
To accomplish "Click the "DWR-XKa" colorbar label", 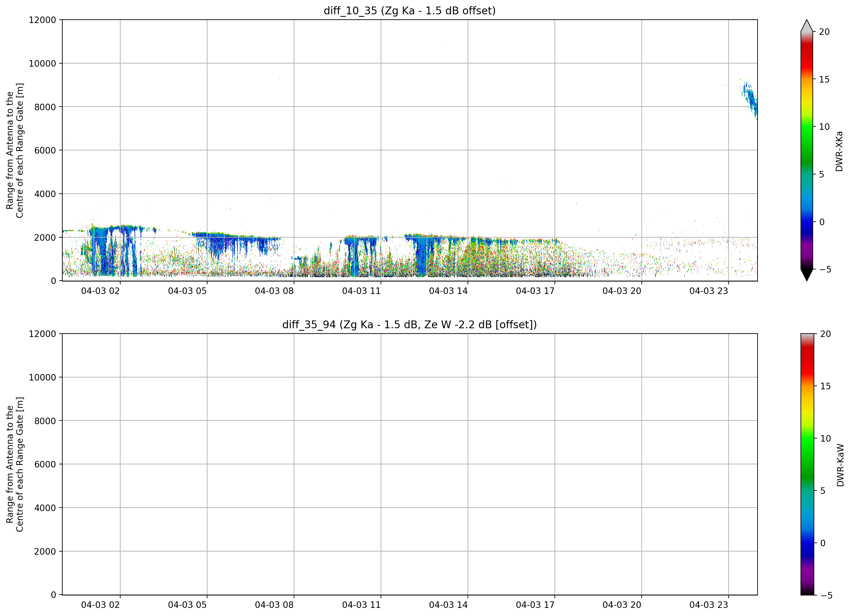I will point(839,151).
